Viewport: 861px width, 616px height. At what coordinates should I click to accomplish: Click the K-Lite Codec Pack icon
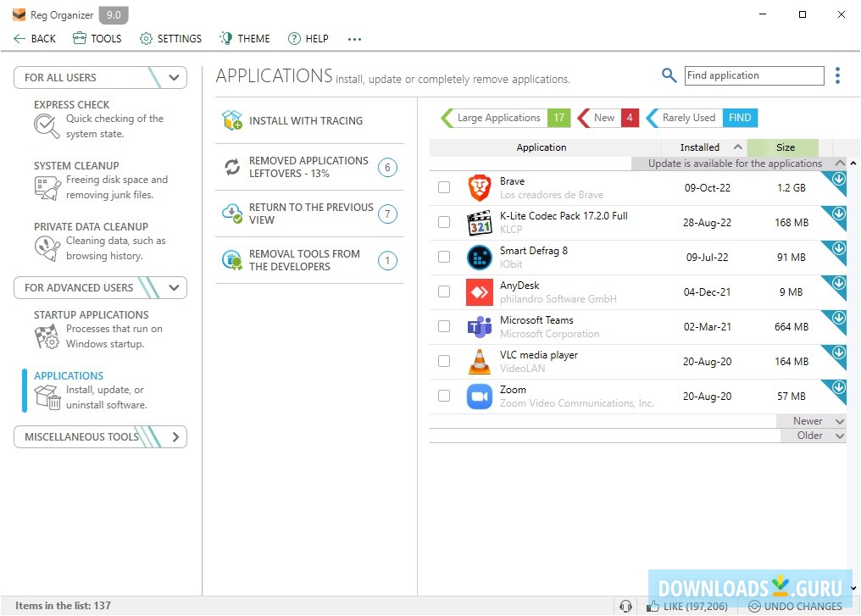click(x=480, y=222)
